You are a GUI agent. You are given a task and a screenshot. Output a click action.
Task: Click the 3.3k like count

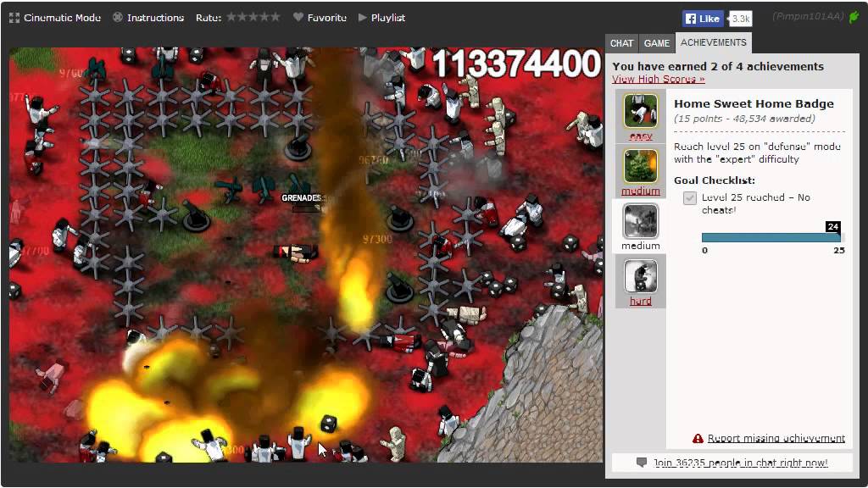click(x=741, y=19)
